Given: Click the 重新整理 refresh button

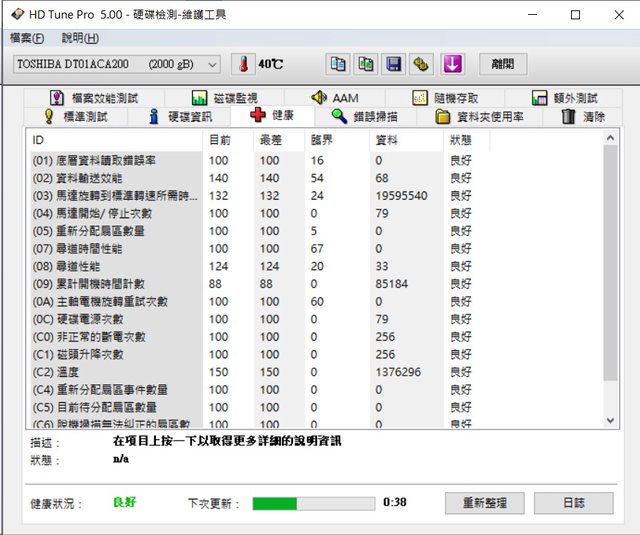Looking at the screenshot, I should tap(484, 503).
